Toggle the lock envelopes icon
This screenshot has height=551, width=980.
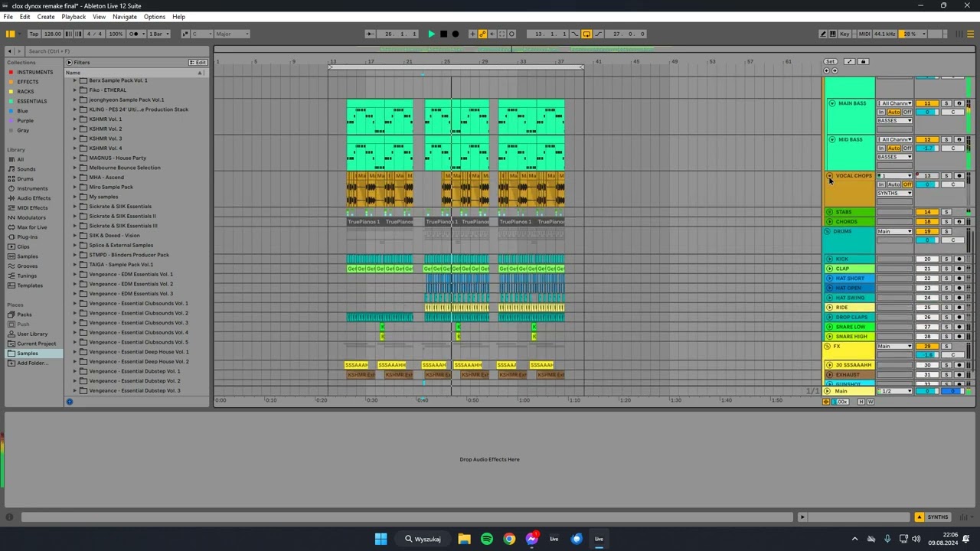click(x=863, y=62)
